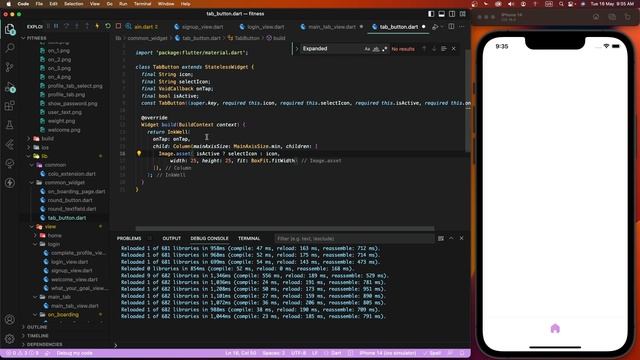
Task: Open the PROBLEMS panel tab
Action: click(x=129, y=238)
